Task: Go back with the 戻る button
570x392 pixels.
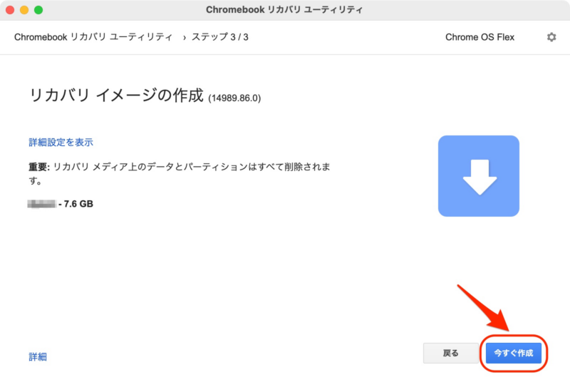Action: (451, 353)
